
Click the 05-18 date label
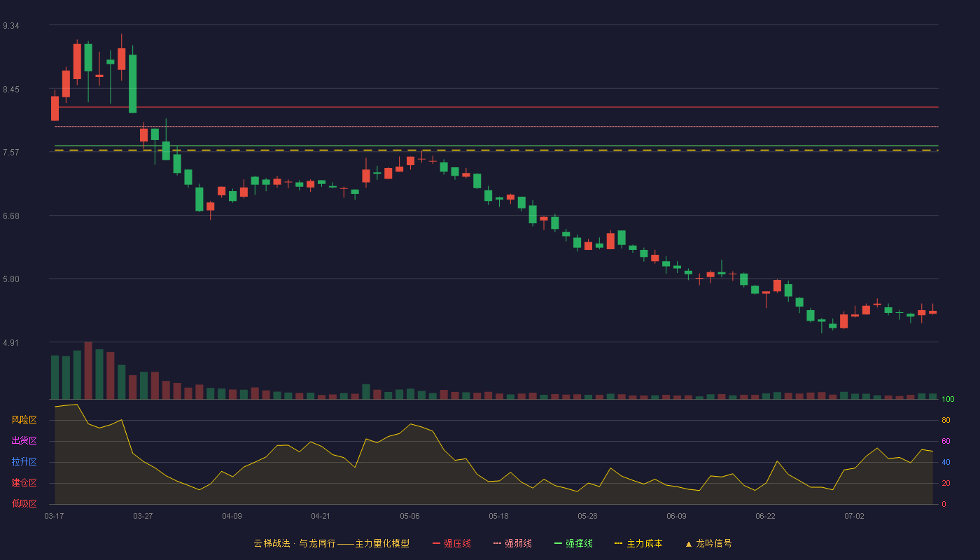click(498, 516)
